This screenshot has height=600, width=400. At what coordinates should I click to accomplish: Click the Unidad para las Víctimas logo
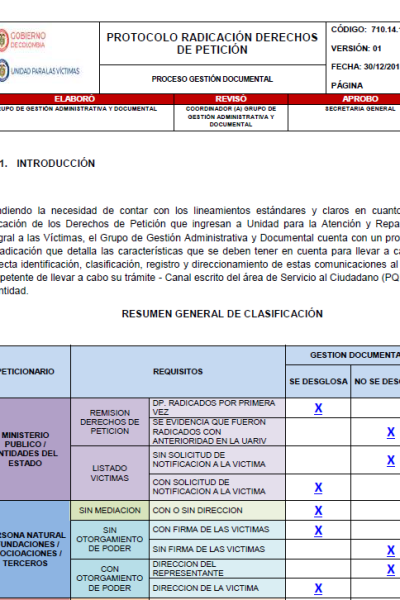(x=39, y=71)
